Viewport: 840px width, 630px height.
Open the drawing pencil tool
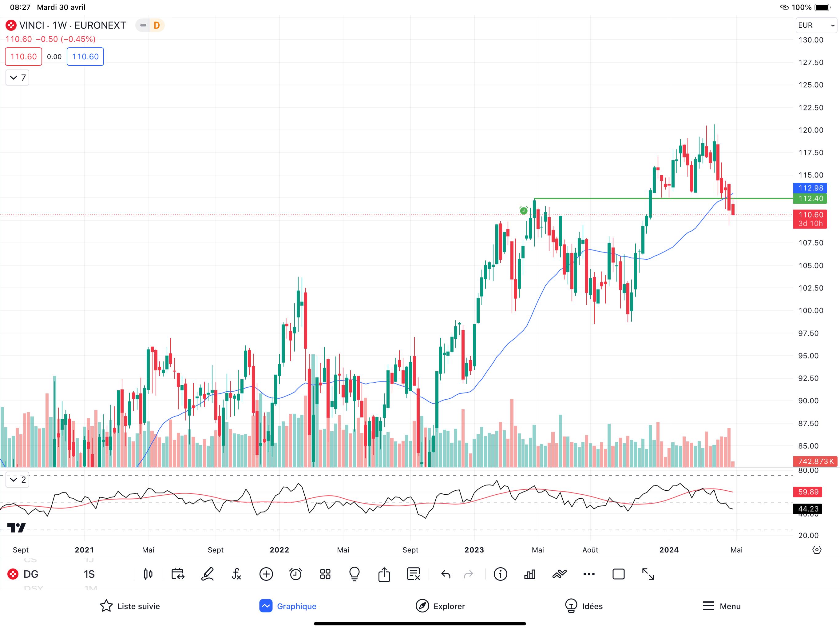(x=207, y=574)
